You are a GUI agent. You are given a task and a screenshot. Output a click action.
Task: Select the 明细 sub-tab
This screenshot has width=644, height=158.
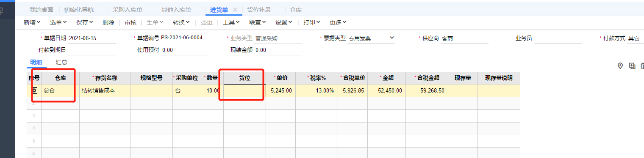[36, 62]
